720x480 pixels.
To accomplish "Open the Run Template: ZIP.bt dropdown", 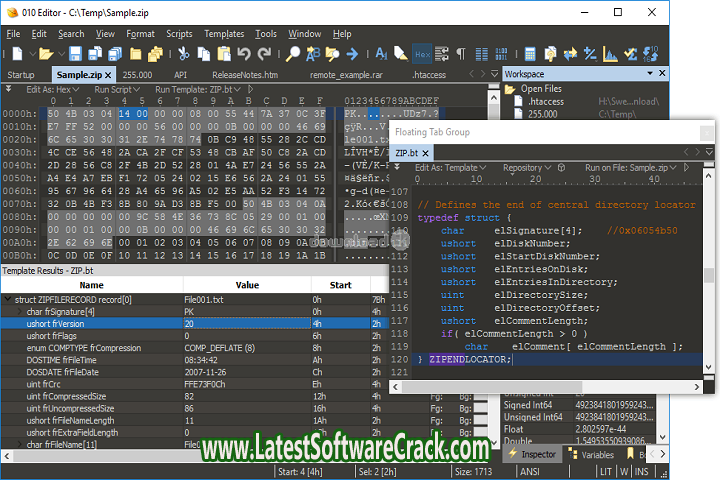I will 198,89.
